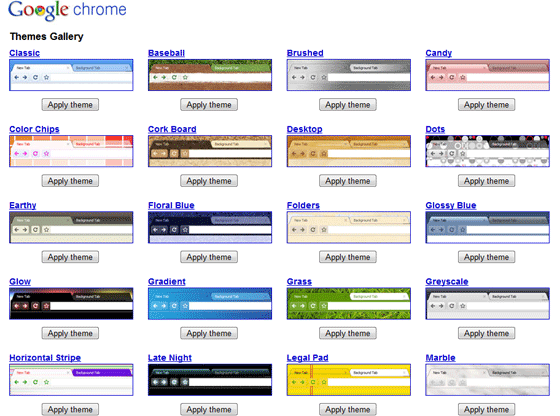This screenshot has height=416, width=560.
Task: Apply the Glow theme
Action: click(x=70, y=333)
